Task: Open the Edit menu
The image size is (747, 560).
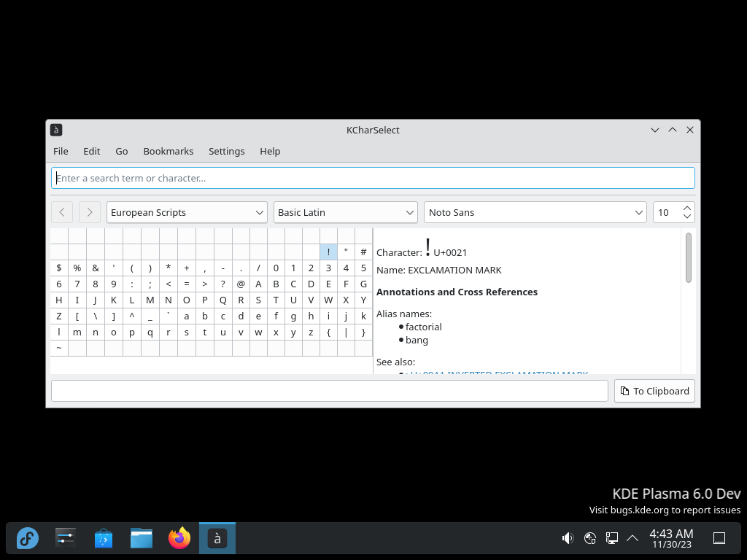Action: coord(91,151)
